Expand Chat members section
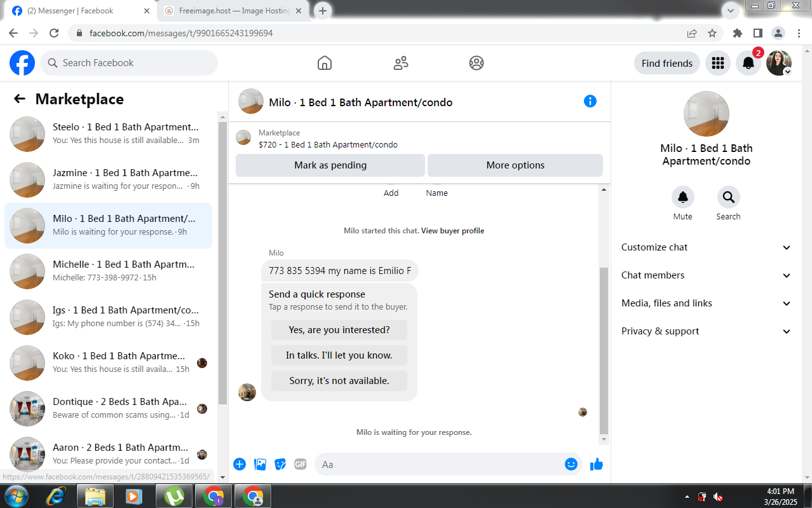 coord(706,275)
